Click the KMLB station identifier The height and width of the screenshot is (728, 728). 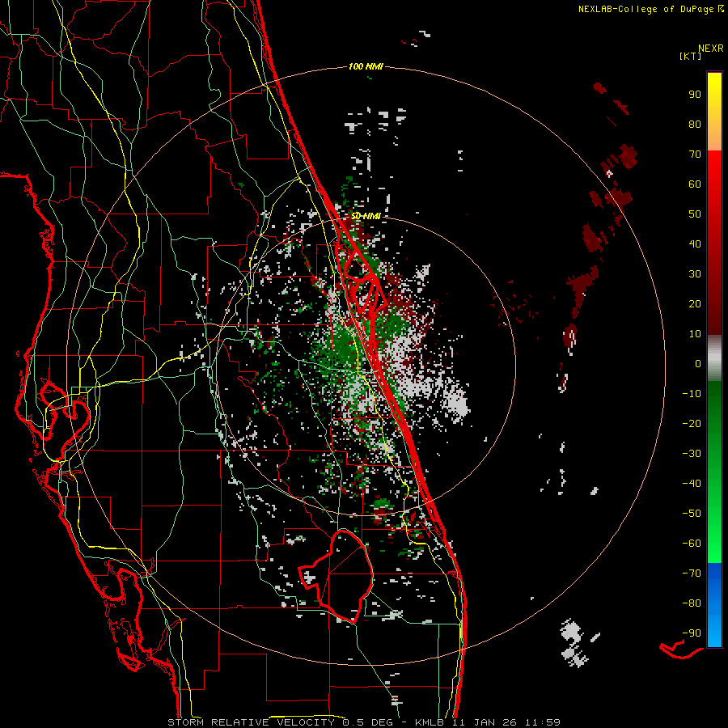(x=430, y=722)
